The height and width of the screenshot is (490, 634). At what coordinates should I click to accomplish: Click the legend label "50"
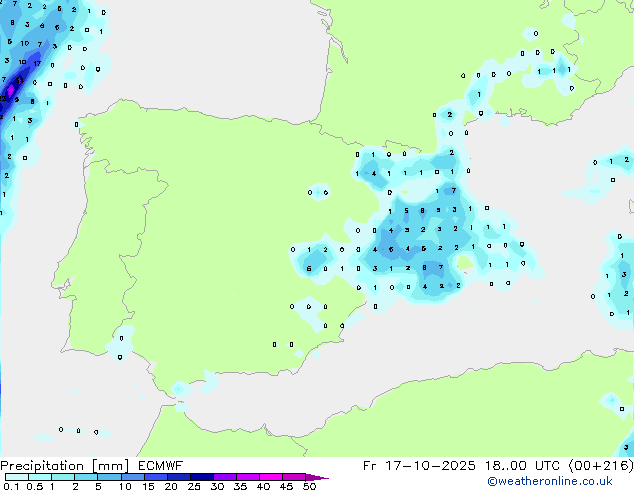pyautogui.click(x=309, y=486)
